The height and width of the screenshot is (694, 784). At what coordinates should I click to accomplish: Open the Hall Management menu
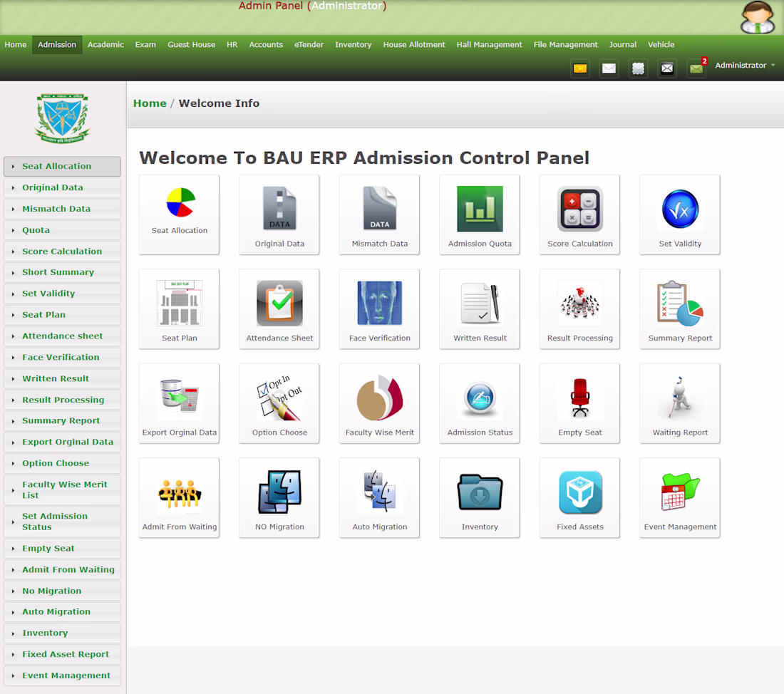tap(489, 44)
